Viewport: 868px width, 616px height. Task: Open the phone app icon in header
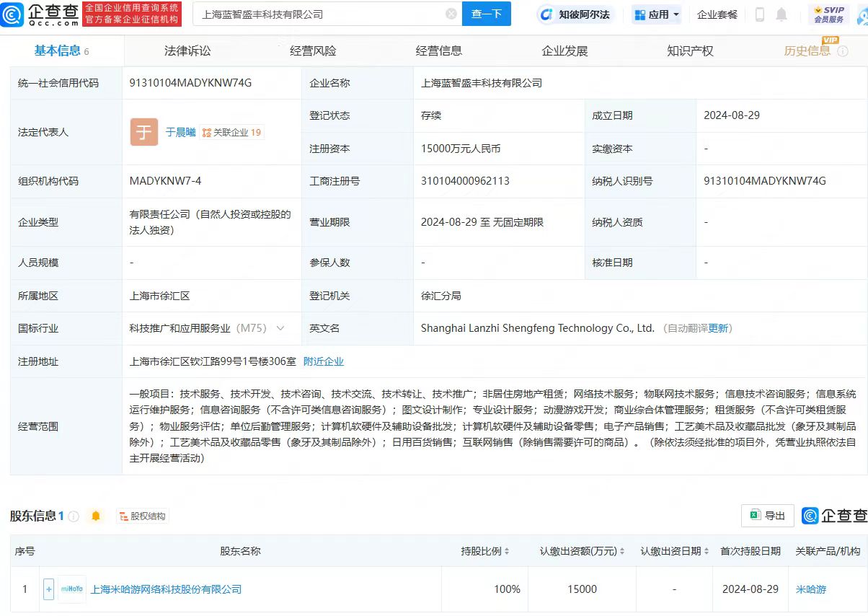pos(760,14)
